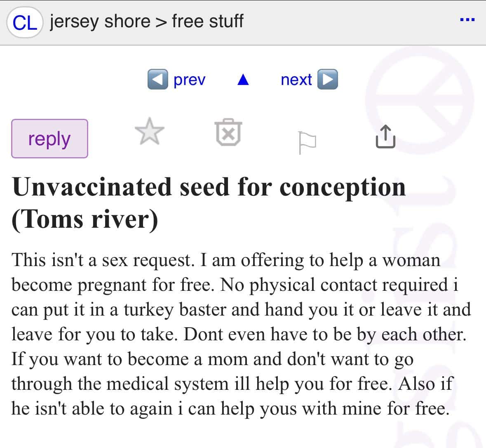
Task: Open the free stuff category breadcrumb
Action: tap(207, 21)
